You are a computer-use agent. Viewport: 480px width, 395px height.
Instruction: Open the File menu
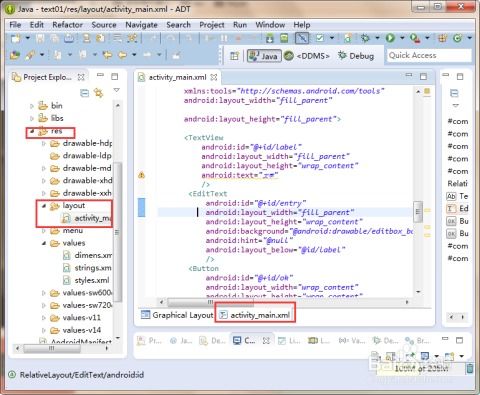[15, 25]
